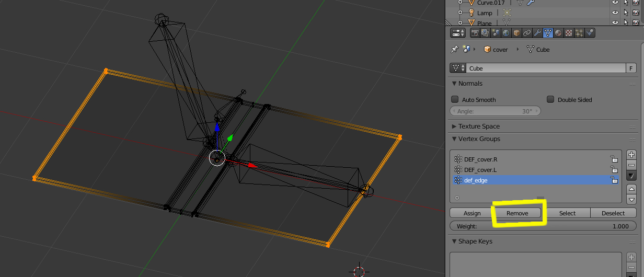Image resolution: width=644 pixels, height=277 pixels.
Task: Open the Particles properties tab
Action: 579,33
